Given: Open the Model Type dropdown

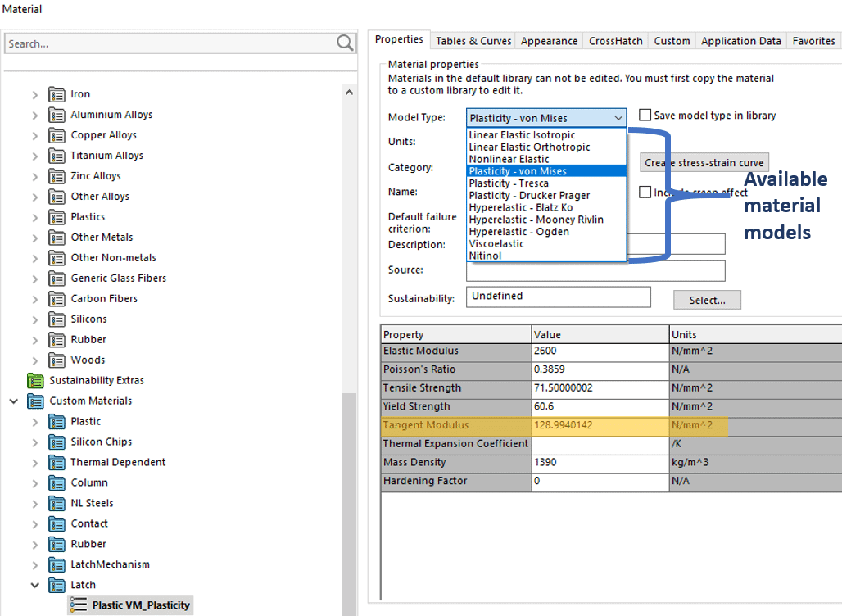Looking at the screenshot, I should 618,118.
